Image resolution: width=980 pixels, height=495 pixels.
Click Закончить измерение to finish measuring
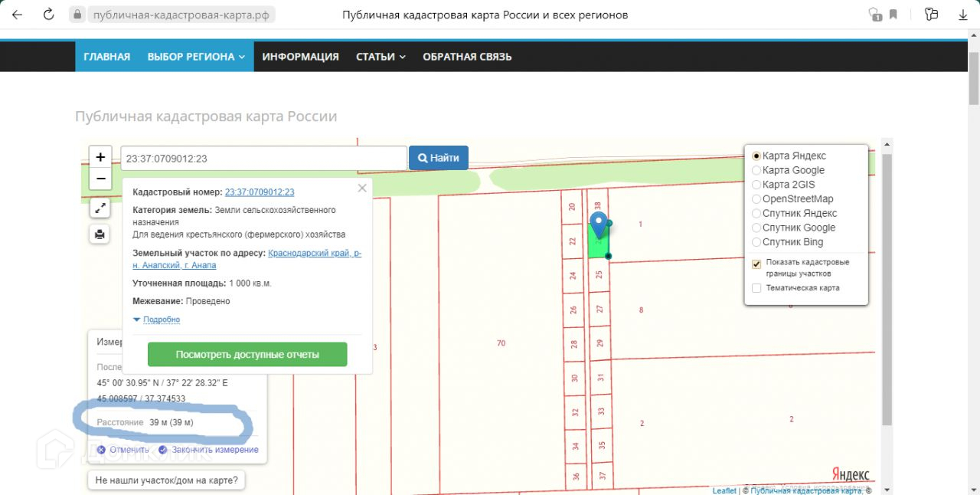[x=209, y=450]
